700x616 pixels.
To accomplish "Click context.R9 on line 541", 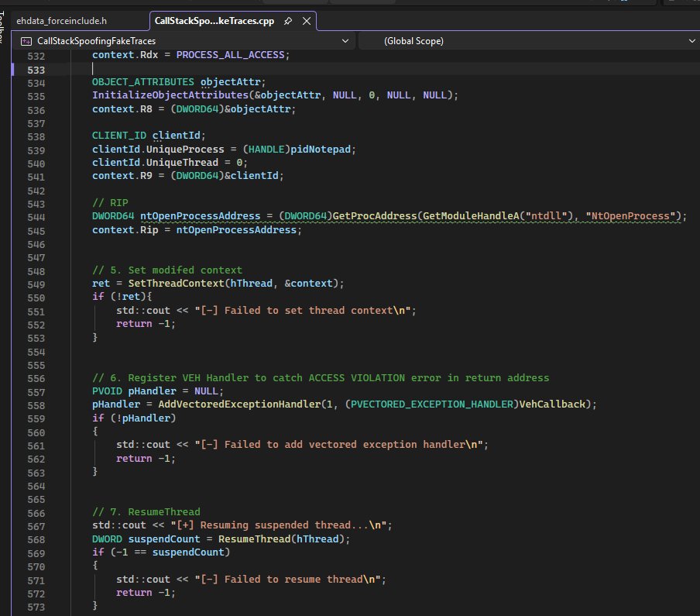I will (122, 176).
